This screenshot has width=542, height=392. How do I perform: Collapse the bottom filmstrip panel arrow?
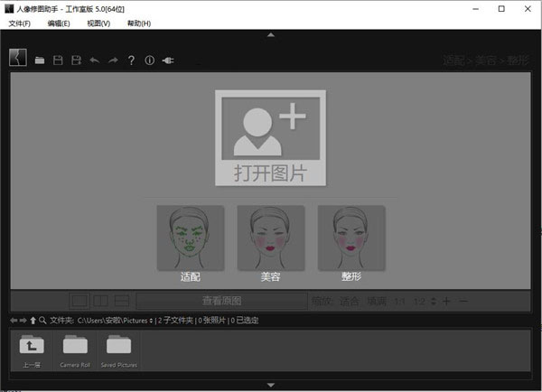pos(270,386)
